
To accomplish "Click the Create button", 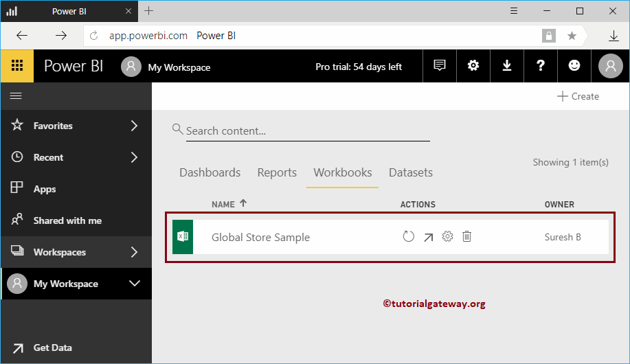I will (578, 96).
